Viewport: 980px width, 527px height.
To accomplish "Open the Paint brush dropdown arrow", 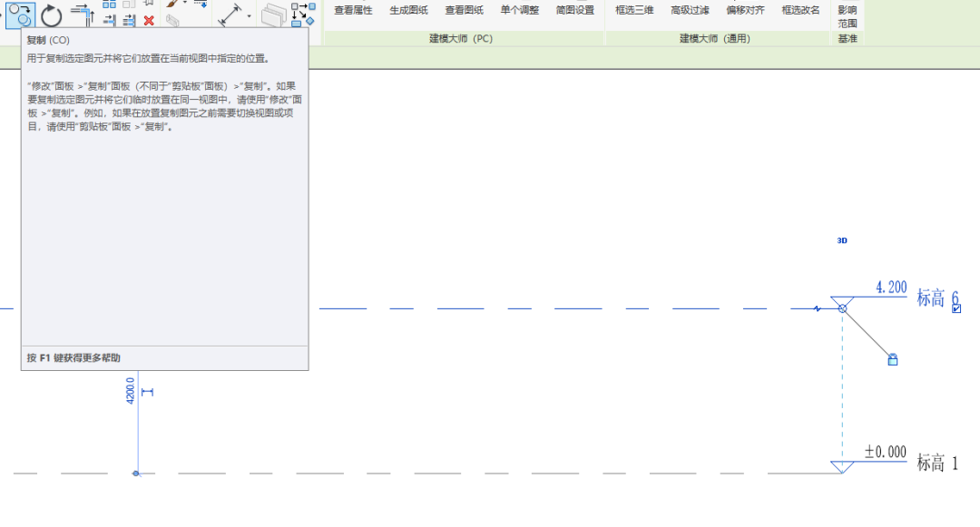I will (185, 3).
